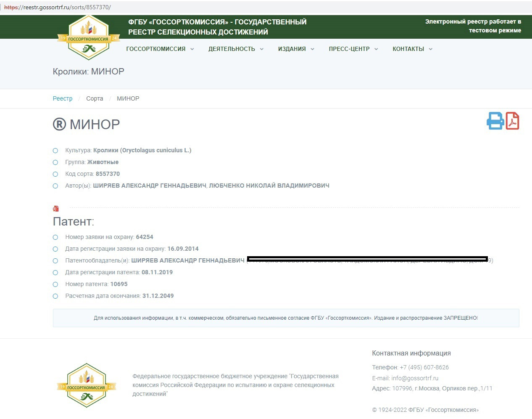This screenshot has width=532, height=419.
Task: Expand the chevron next to КОНТАКТЫ
Action: click(x=430, y=49)
